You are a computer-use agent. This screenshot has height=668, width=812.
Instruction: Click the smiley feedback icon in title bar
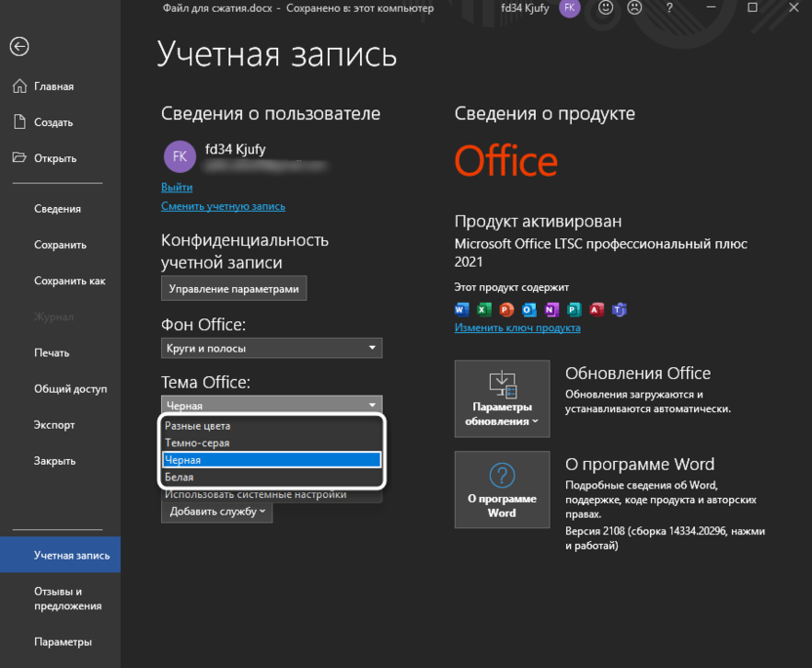pos(605,9)
